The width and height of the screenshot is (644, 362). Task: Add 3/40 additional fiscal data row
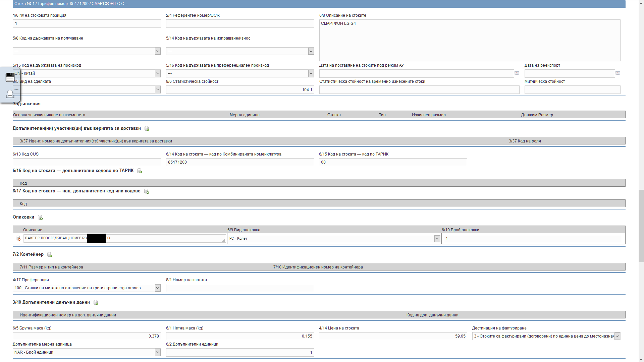[96, 303]
